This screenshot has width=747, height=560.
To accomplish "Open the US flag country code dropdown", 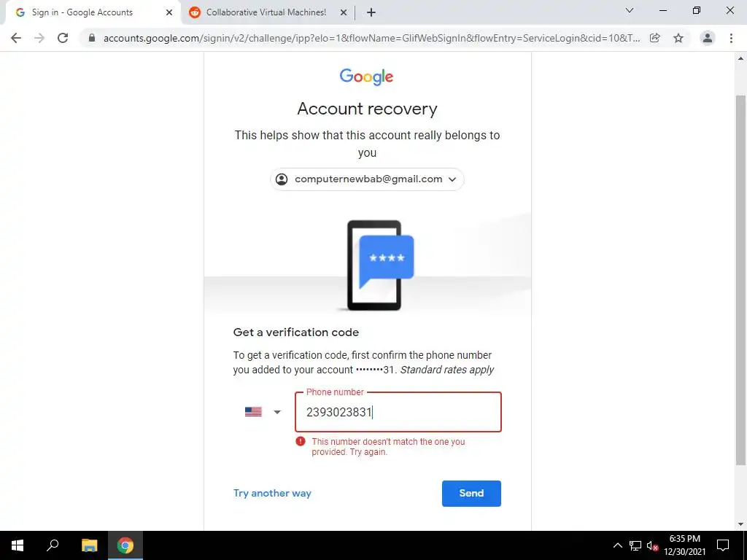I will pyautogui.click(x=263, y=412).
